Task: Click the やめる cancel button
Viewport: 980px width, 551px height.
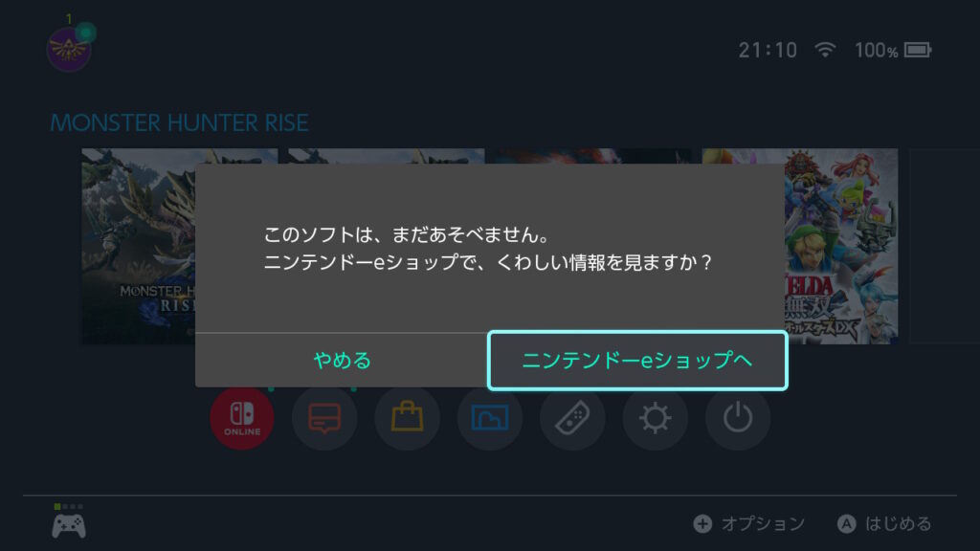Action: [342, 361]
